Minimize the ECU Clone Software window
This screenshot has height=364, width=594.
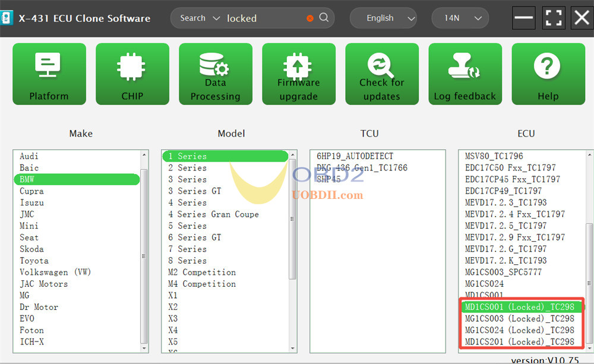(x=523, y=18)
